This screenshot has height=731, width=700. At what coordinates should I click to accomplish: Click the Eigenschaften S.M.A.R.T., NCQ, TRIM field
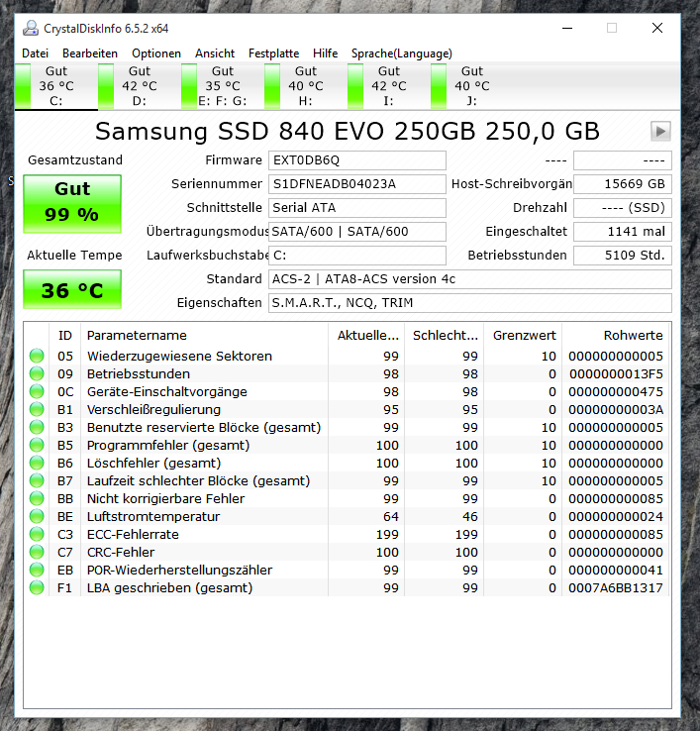[469, 303]
